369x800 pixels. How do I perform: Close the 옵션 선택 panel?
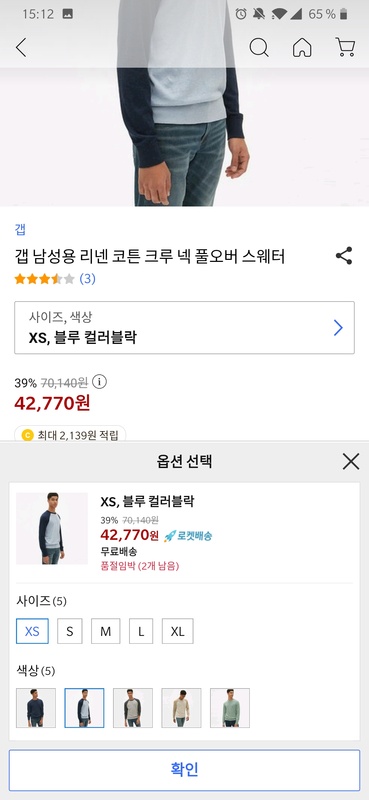click(x=351, y=462)
